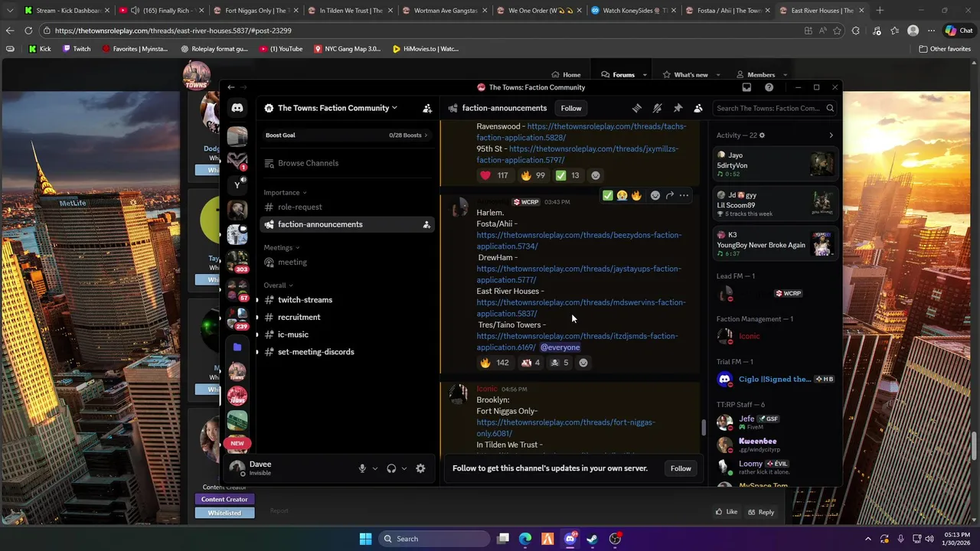Viewport: 980px width, 551px height.
Task: Open Threads icon in channel header
Action: (x=637, y=108)
